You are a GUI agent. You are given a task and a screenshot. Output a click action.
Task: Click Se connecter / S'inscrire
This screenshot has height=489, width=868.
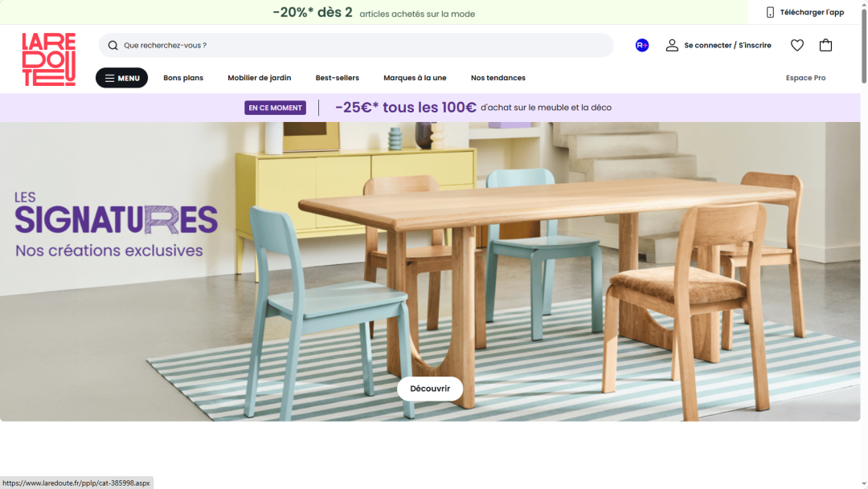[x=727, y=45]
